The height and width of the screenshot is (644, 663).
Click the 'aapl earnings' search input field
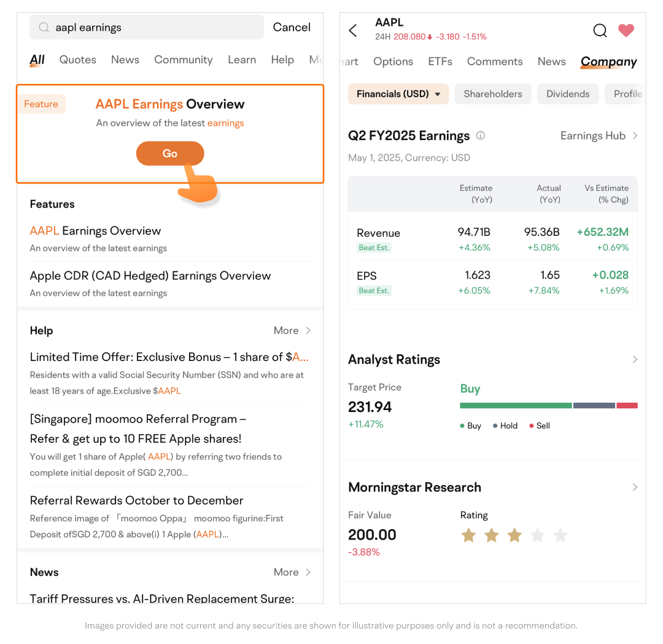click(153, 28)
